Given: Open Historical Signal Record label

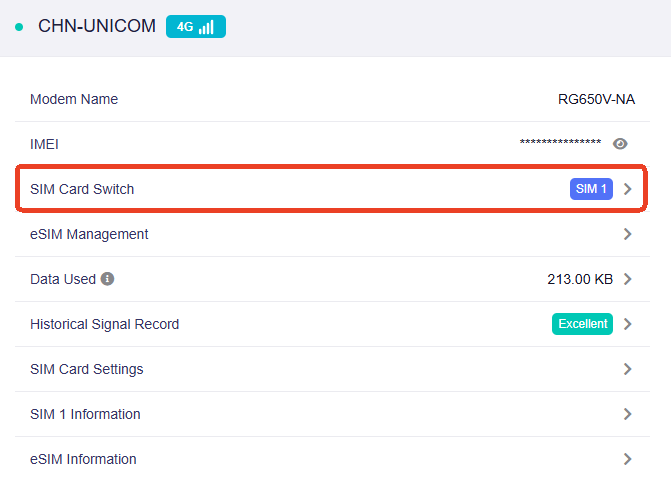Looking at the screenshot, I should [105, 324].
